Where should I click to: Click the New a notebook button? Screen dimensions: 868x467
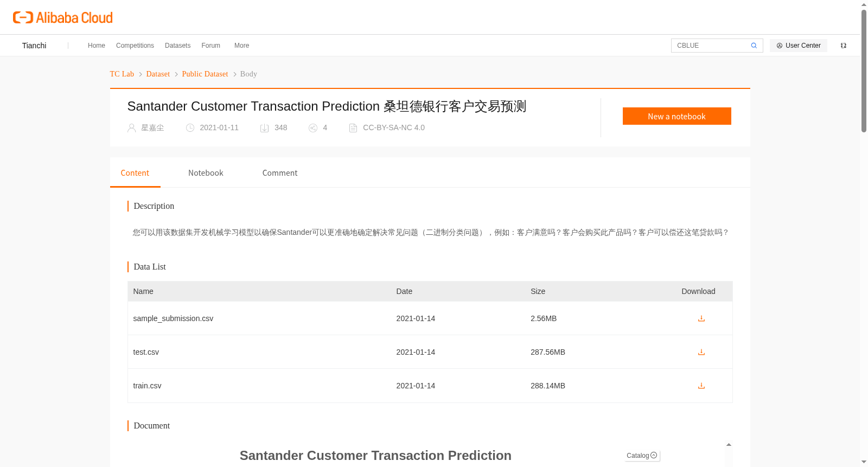coord(677,116)
